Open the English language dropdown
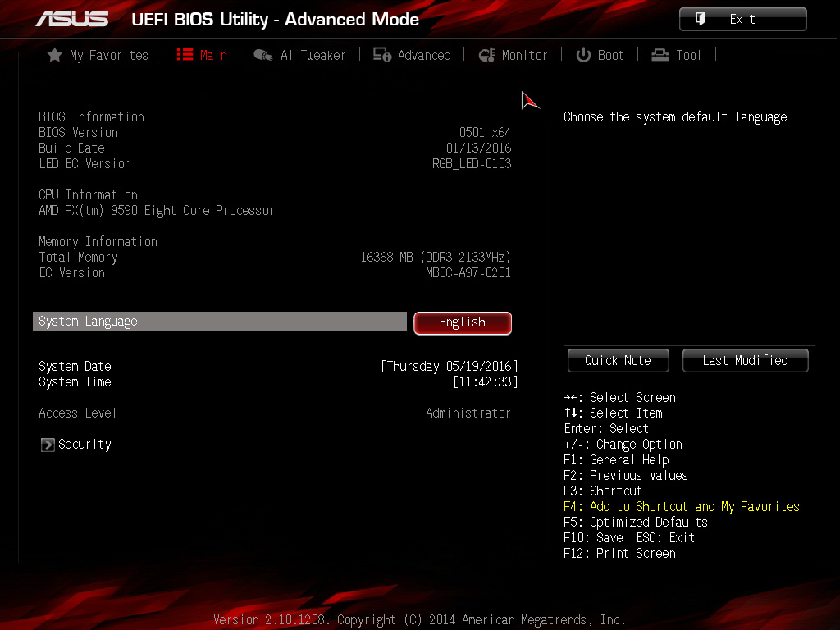 [463, 323]
